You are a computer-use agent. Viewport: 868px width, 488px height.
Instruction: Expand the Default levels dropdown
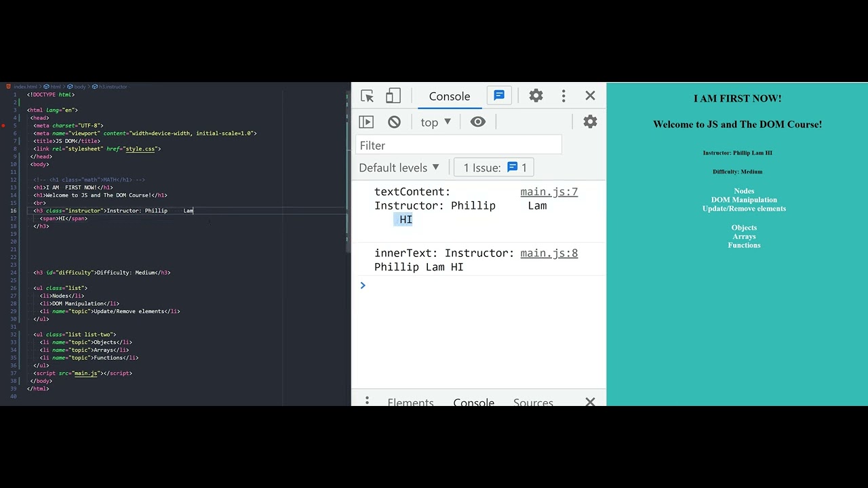[x=399, y=167]
